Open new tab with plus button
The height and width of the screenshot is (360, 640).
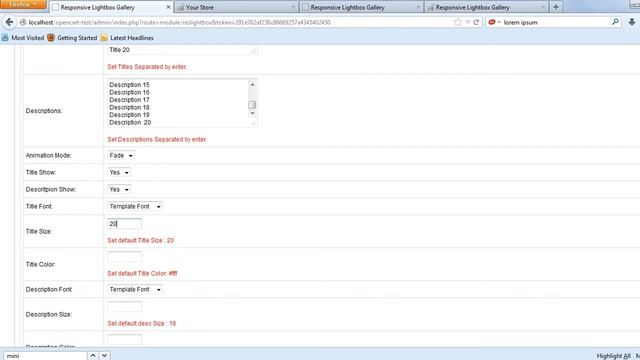tap(556, 7)
